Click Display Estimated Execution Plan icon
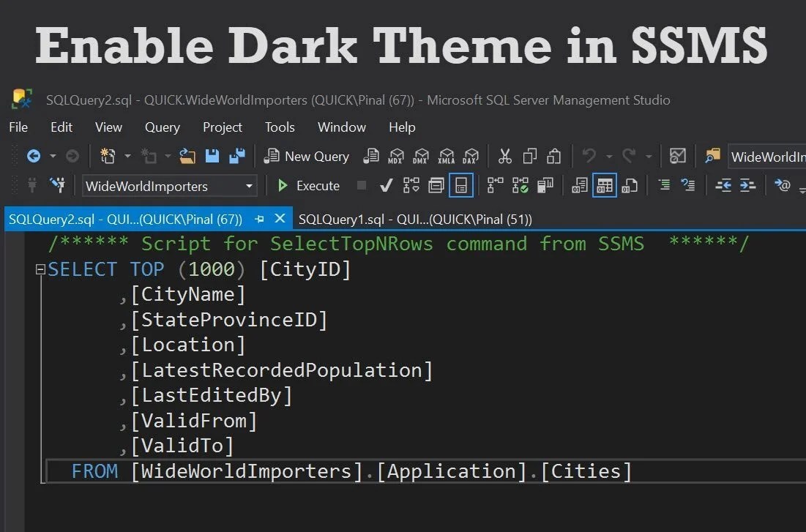 (411, 186)
